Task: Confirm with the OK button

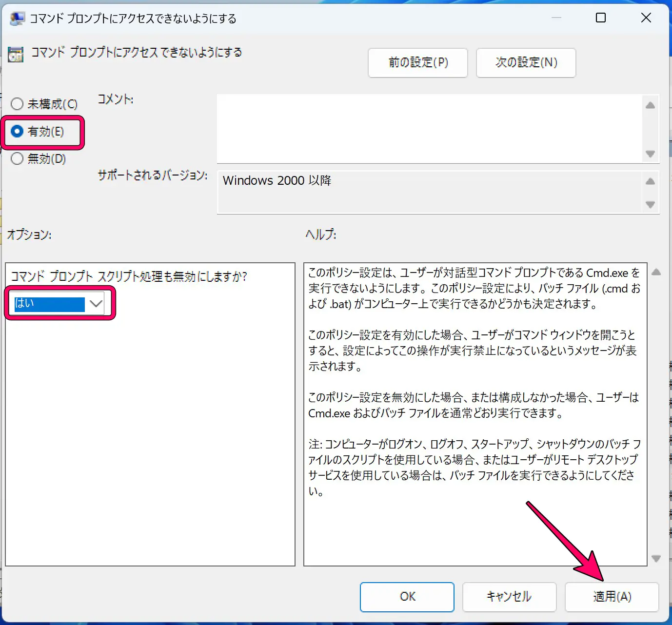Action: tap(407, 597)
